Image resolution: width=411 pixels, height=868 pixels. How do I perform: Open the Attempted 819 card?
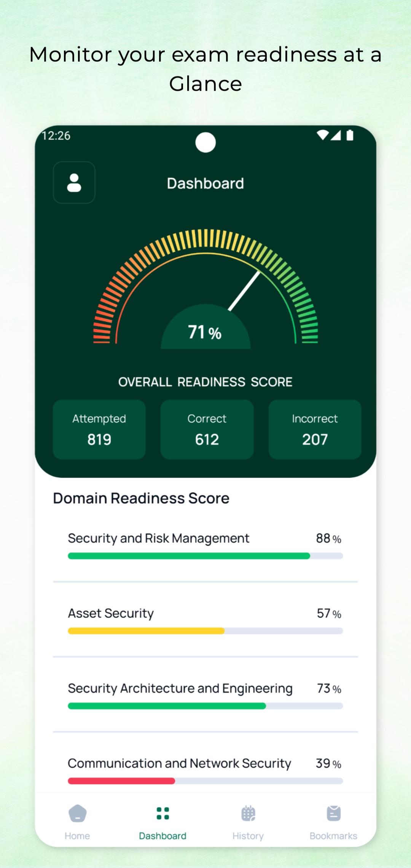pos(99,429)
